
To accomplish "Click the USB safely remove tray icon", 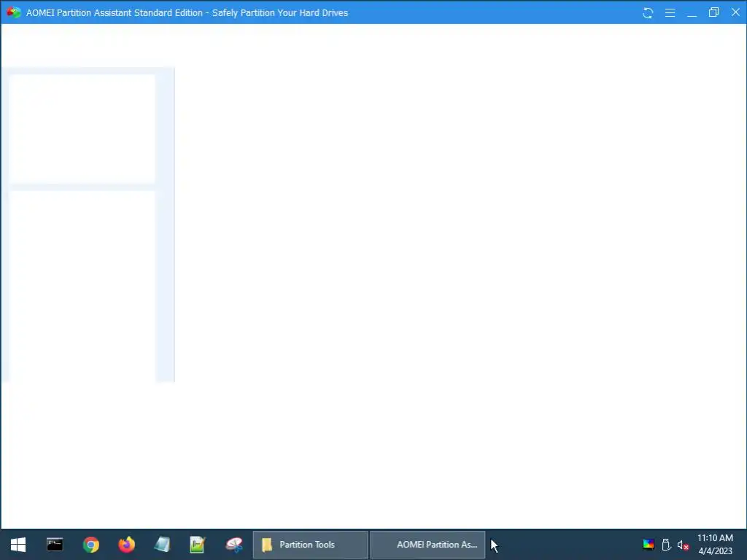I will (x=667, y=545).
